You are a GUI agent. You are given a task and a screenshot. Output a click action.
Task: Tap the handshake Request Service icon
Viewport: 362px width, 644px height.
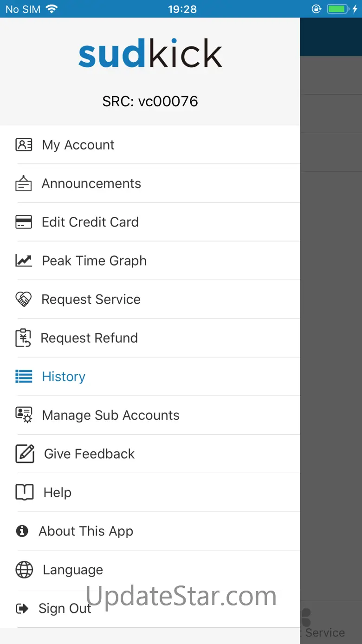pyautogui.click(x=24, y=299)
